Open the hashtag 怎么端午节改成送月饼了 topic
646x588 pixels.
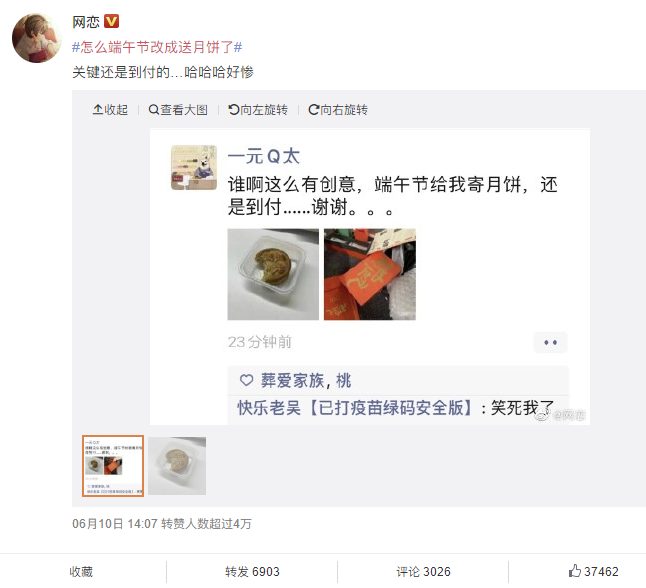(x=157, y=47)
